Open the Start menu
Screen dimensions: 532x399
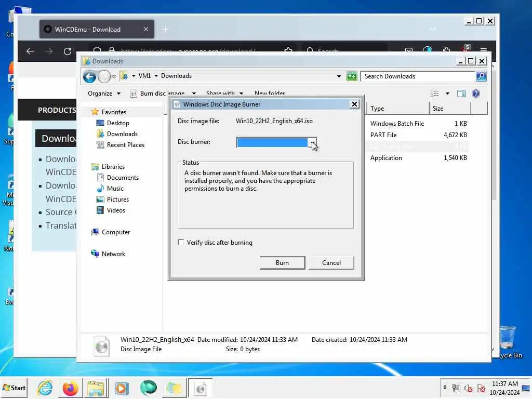(14, 388)
